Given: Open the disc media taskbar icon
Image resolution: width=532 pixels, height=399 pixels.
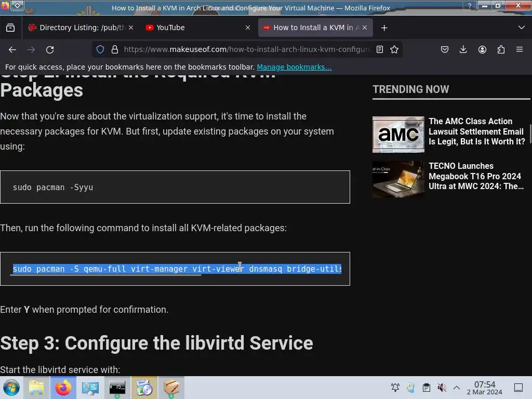Looking at the screenshot, I should point(144,388).
